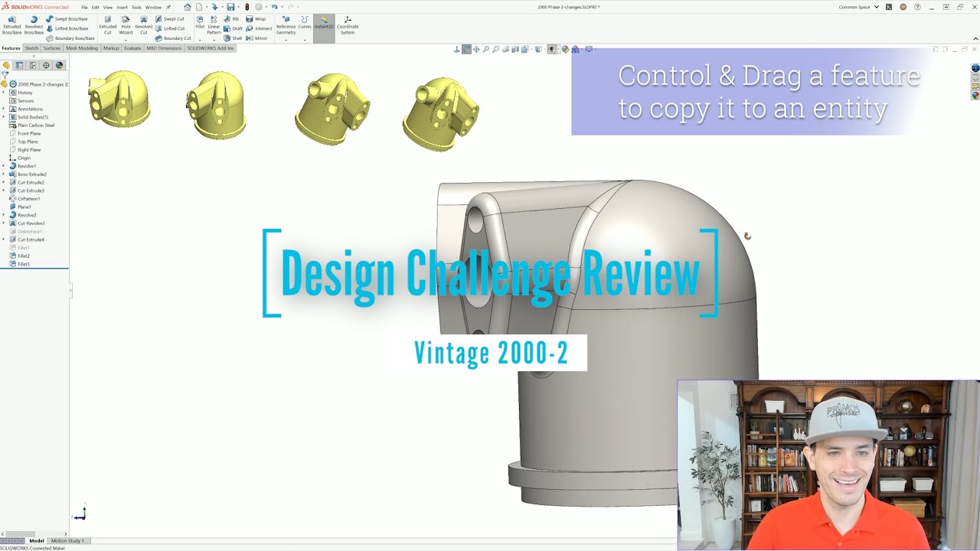The image size is (980, 551).
Task: Select the Front Plane
Action: [x=24, y=133]
